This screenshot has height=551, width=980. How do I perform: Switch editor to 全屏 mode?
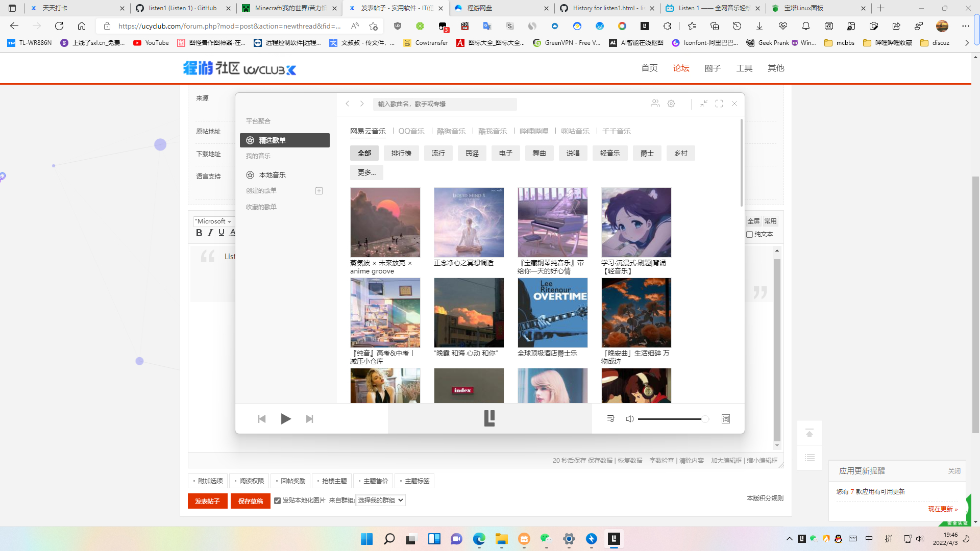point(753,221)
